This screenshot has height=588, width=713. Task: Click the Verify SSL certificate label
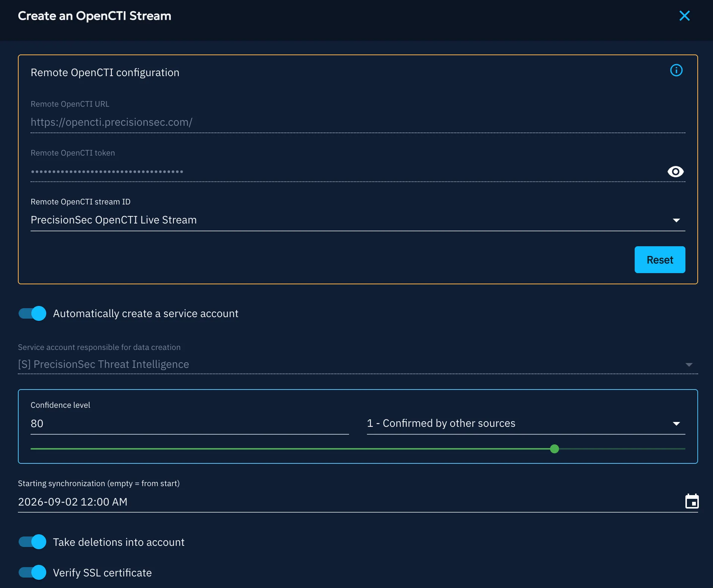pyautogui.click(x=102, y=573)
